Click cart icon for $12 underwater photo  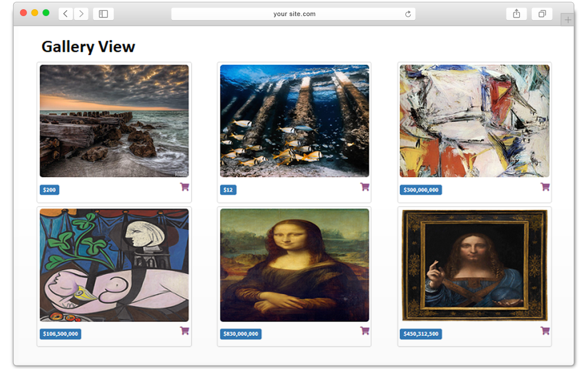click(x=365, y=187)
